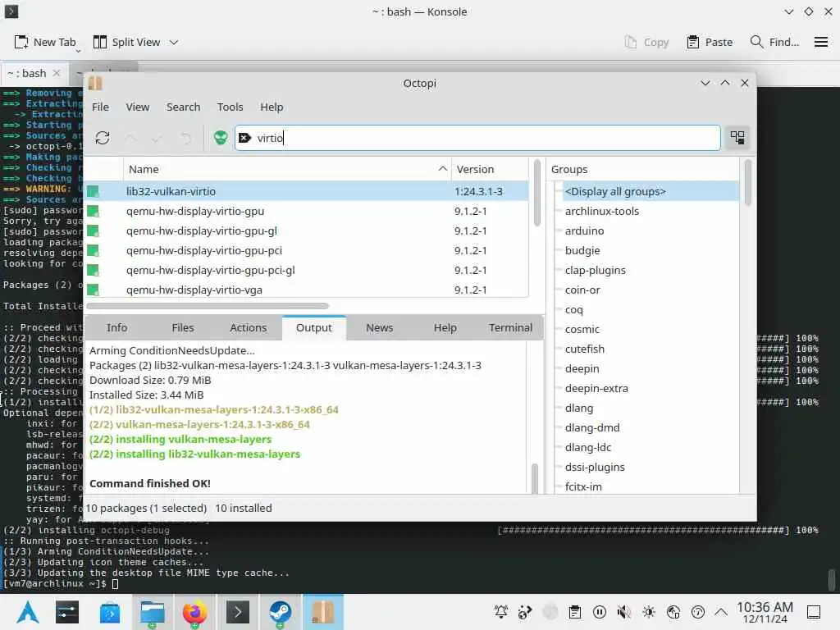
Task: Open Octopi Help menu
Action: (272, 107)
